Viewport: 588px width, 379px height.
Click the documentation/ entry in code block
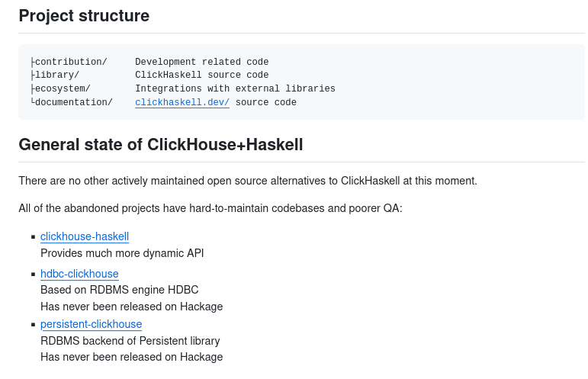(x=73, y=102)
